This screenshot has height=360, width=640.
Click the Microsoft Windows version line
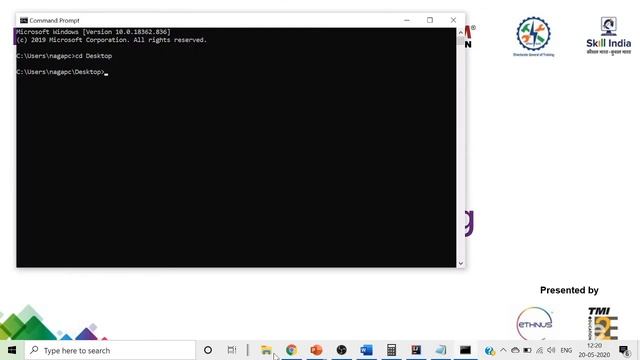tap(93, 32)
